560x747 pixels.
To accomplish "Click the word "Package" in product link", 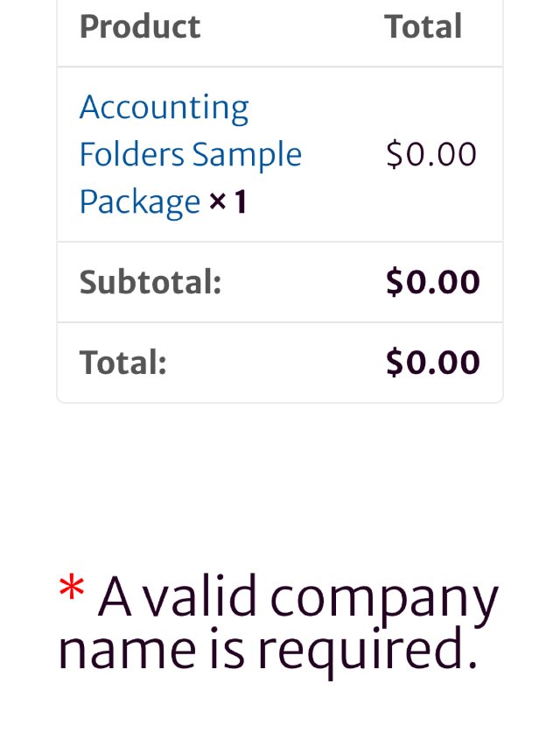I will pyautogui.click(x=139, y=202).
